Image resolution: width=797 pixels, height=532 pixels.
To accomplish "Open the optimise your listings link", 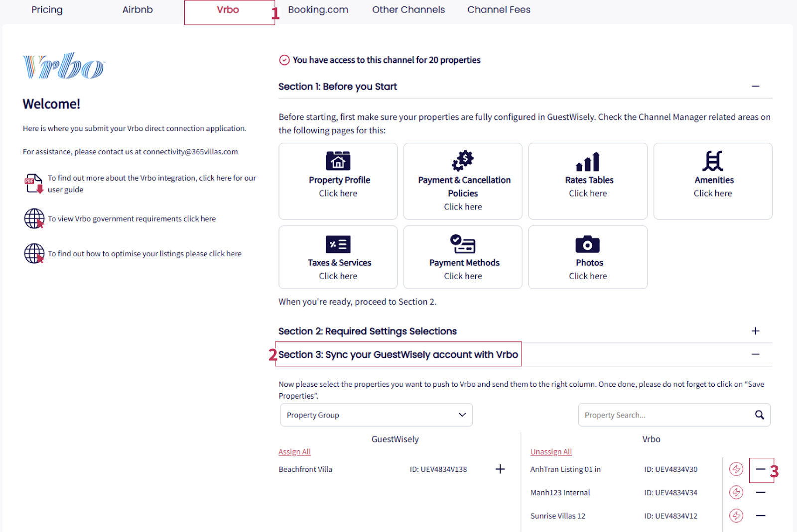I will [x=144, y=254].
